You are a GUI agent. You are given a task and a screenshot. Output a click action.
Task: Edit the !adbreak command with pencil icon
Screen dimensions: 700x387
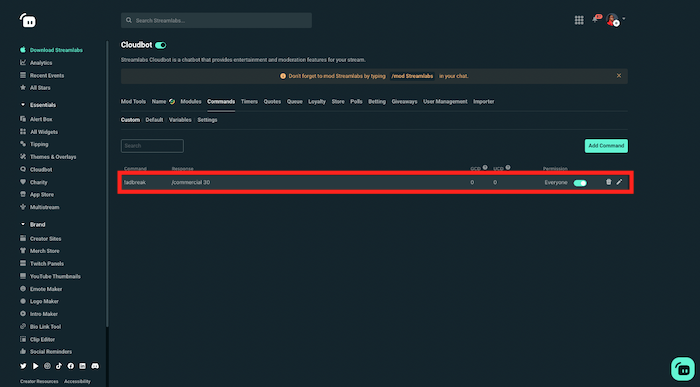click(619, 182)
